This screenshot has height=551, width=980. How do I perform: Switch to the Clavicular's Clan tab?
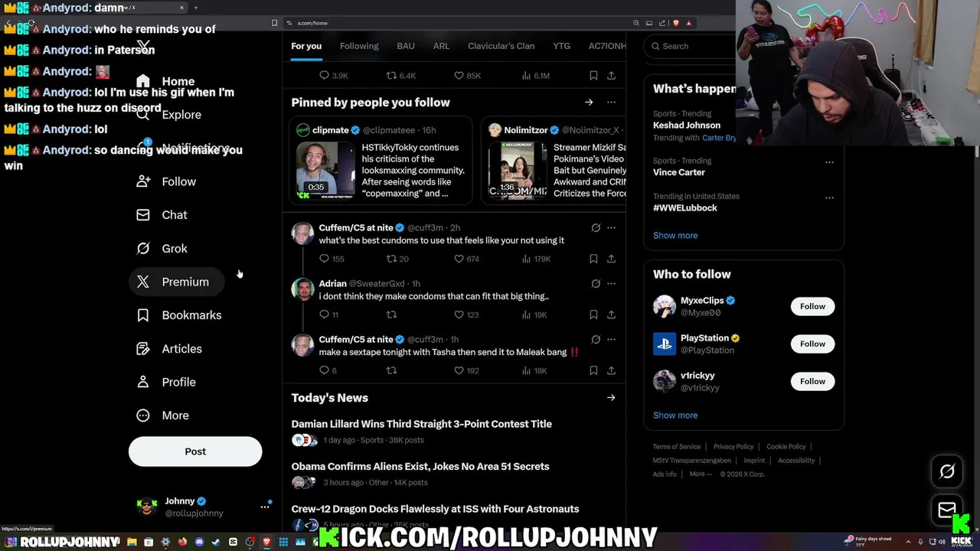(501, 46)
